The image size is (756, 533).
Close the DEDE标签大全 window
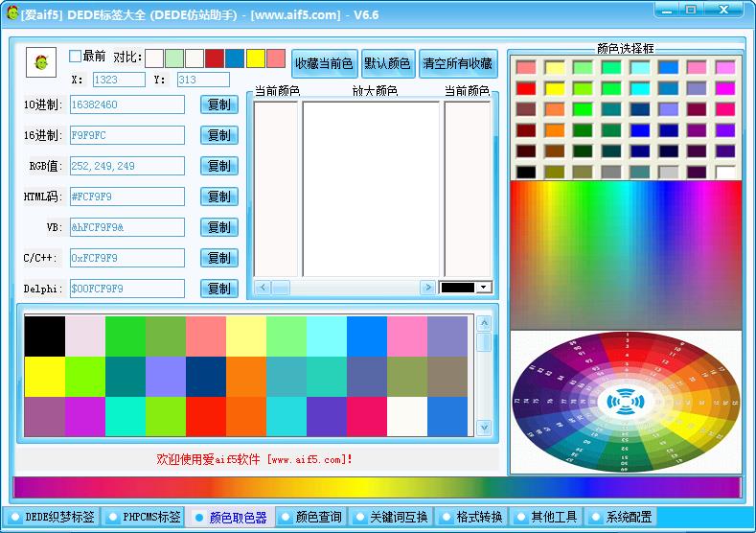point(723,11)
